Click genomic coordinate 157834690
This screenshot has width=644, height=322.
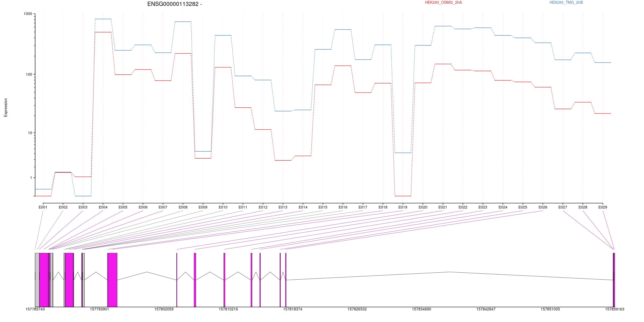pos(422,309)
